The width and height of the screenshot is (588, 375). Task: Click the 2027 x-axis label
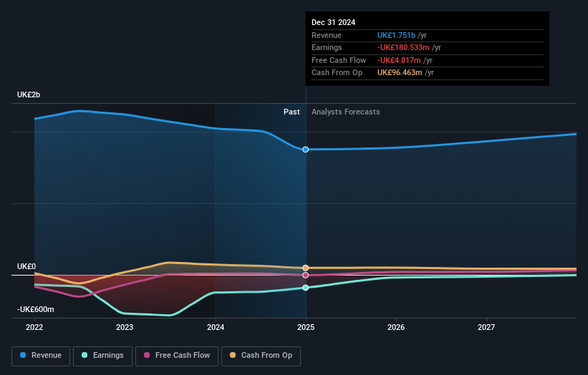(486, 327)
